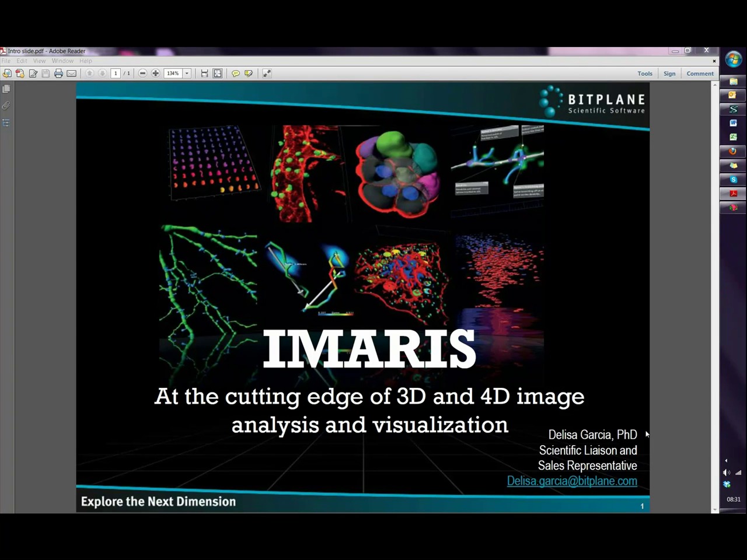The height and width of the screenshot is (560, 747).
Task: Click the Save file floppy icon
Action: click(x=46, y=73)
